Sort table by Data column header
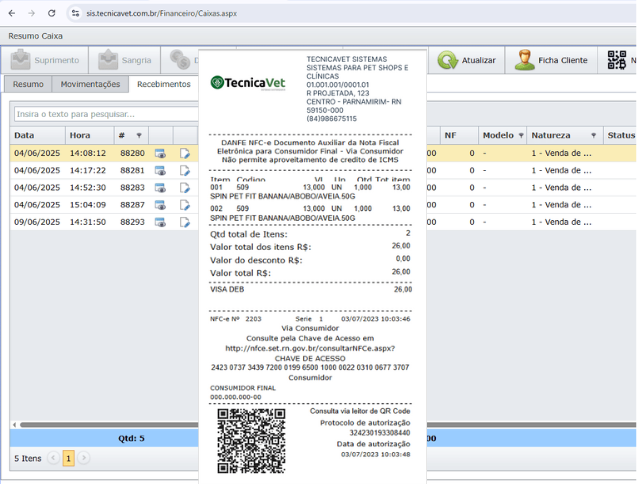The width and height of the screenshot is (640, 484). point(24,135)
